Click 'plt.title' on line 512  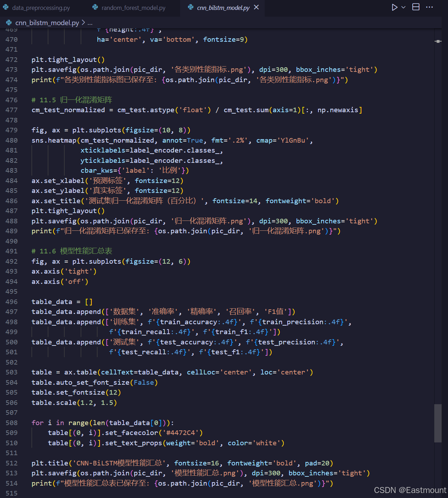(50, 463)
